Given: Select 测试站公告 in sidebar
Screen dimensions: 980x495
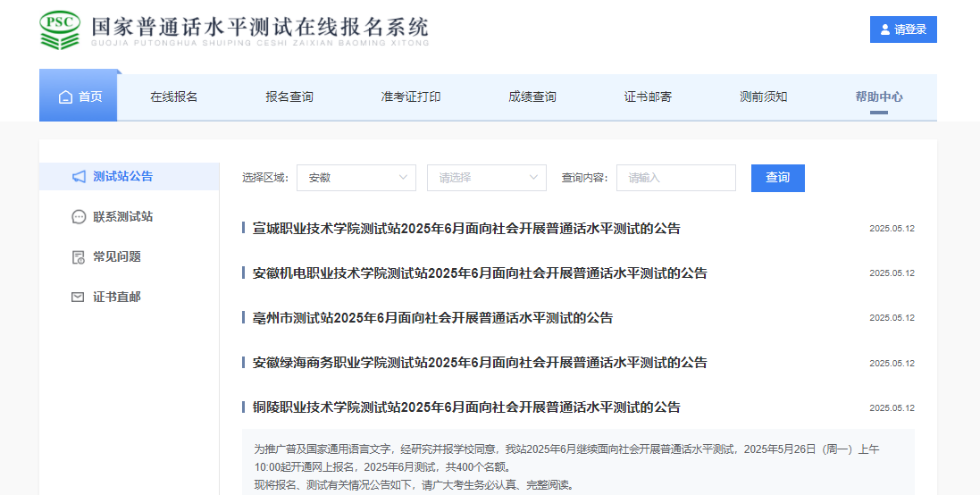Looking at the screenshot, I should [130, 176].
